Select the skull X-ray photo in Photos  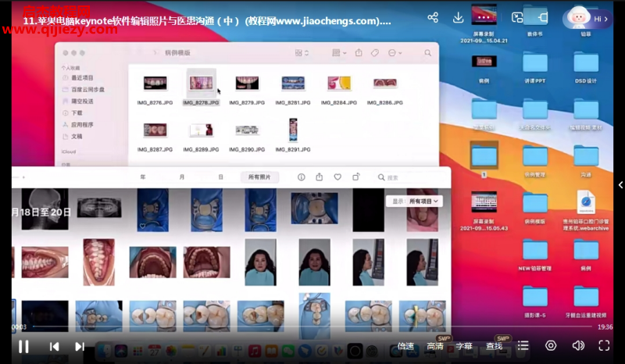(x=45, y=209)
